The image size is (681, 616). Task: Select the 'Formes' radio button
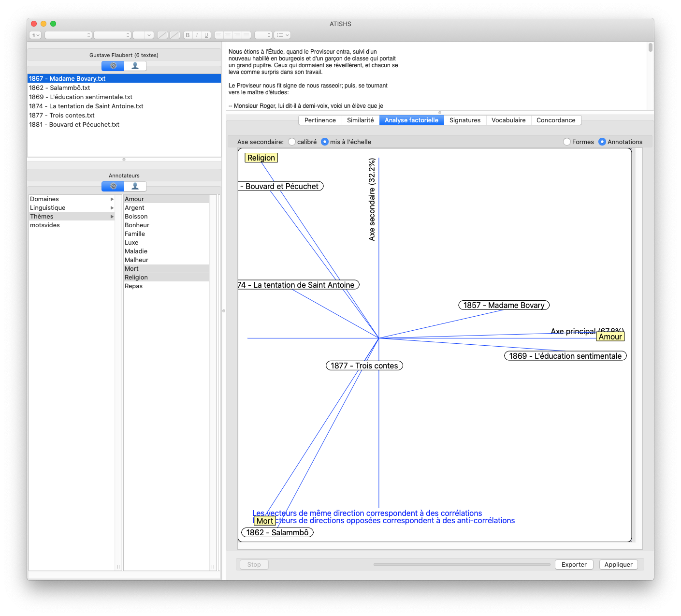click(x=567, y=142)
